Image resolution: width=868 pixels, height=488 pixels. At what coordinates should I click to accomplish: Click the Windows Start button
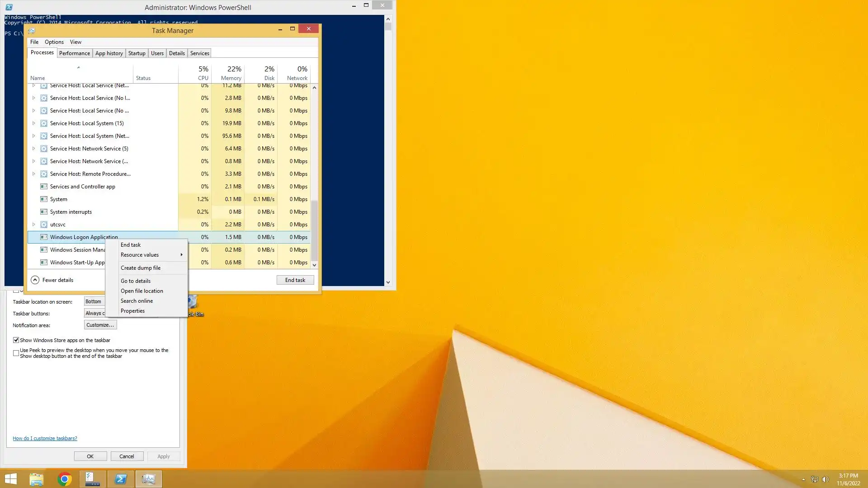pos(10,479)
